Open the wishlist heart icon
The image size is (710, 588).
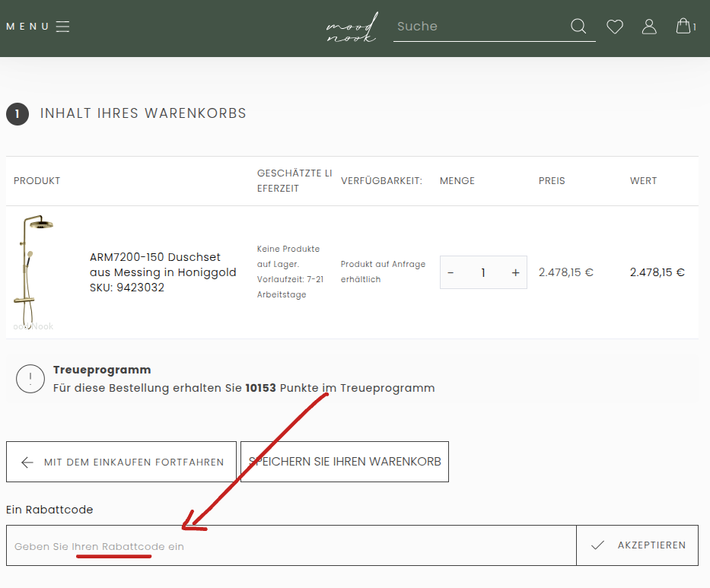tap(615, 27)
